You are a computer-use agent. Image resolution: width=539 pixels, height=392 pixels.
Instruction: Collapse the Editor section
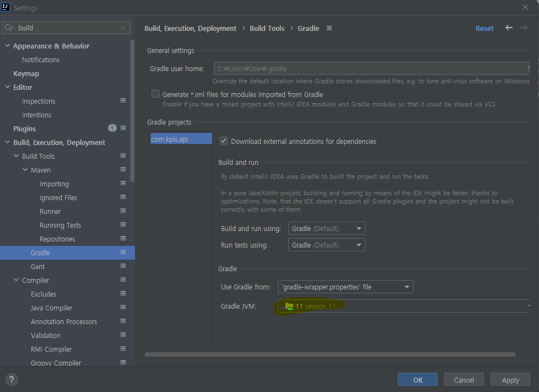tap(7, 87)
